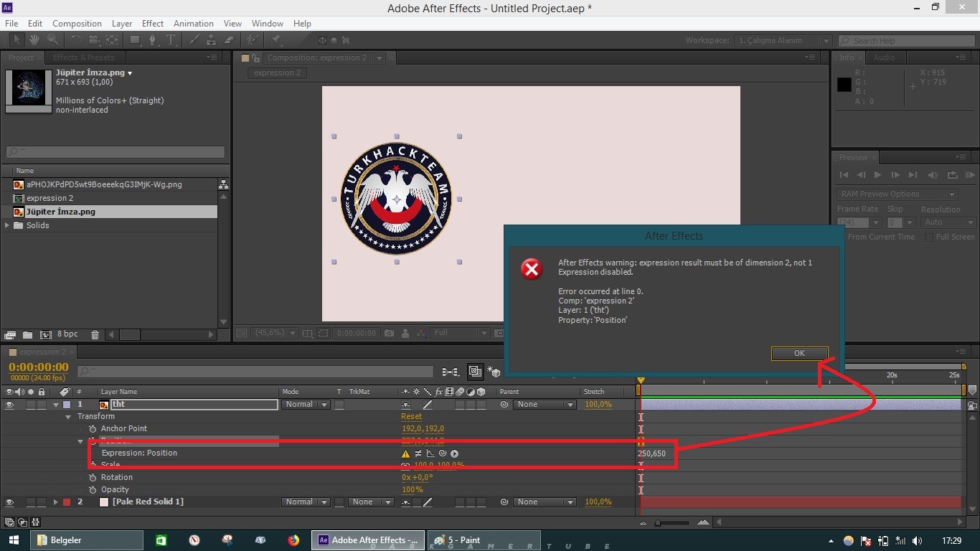Create a new folder in Project panel

[27, 334]
